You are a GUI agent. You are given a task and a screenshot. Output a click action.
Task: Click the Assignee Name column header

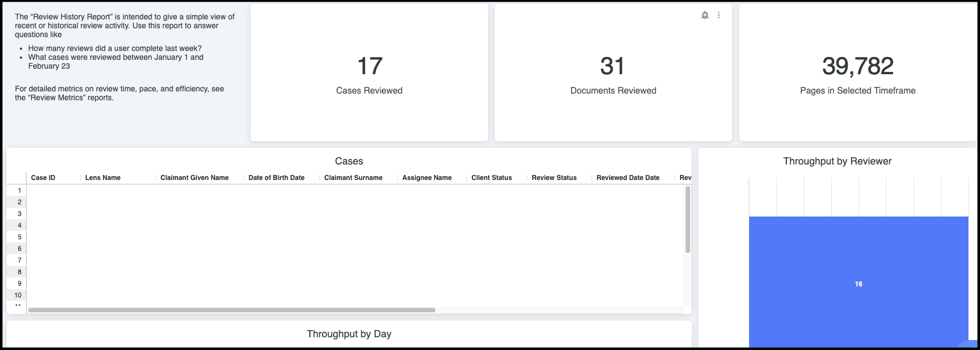pos(427,178)
